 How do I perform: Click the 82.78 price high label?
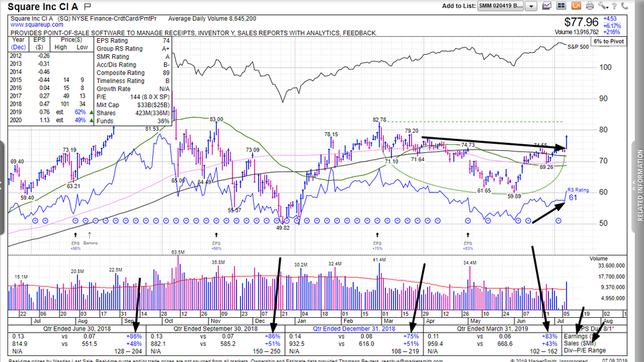(x=380, y=120)
